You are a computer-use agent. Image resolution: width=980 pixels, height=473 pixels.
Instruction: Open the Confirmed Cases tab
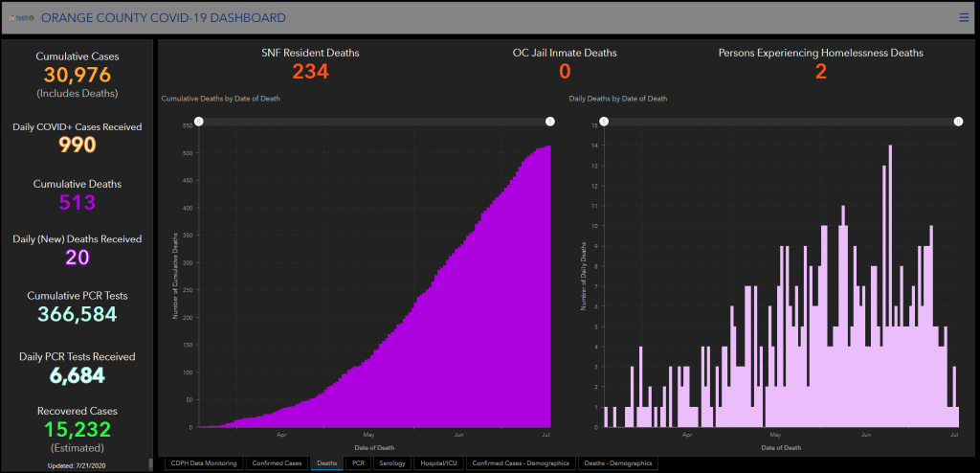(278, 463)
